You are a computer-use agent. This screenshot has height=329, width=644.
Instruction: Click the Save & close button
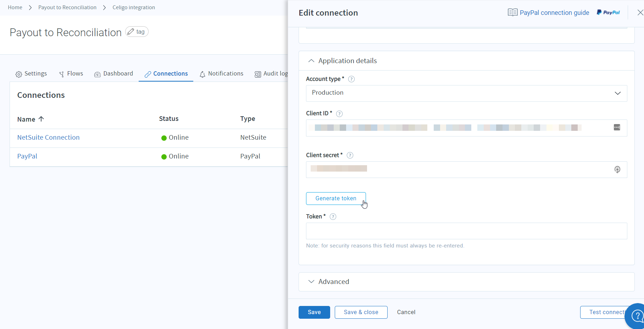pos(361,312)
